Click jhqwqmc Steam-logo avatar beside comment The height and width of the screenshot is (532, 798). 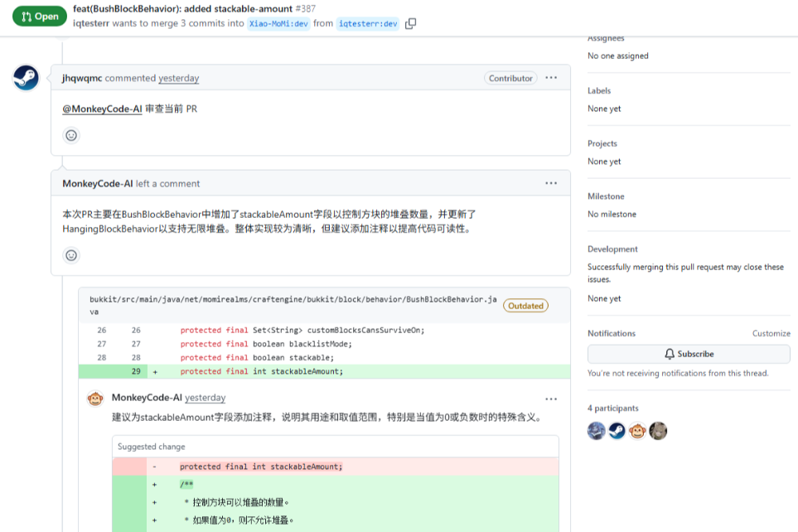(26, 78)
